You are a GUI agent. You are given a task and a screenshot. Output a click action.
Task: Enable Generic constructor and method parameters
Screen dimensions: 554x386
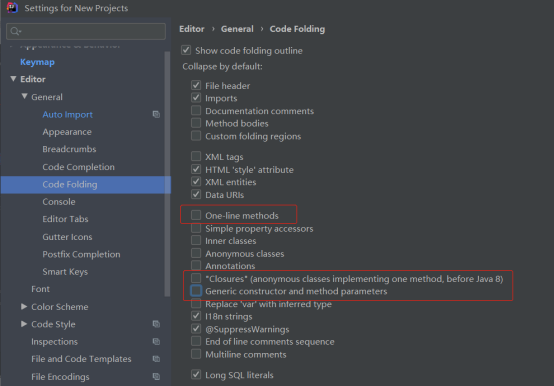tap(196, 291)
